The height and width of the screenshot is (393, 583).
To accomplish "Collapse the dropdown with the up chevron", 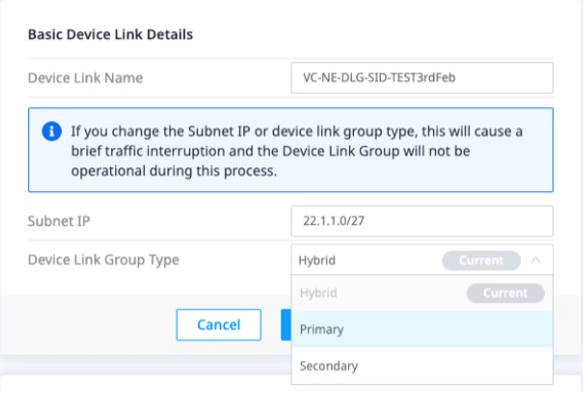I will [x=536, y=260].
